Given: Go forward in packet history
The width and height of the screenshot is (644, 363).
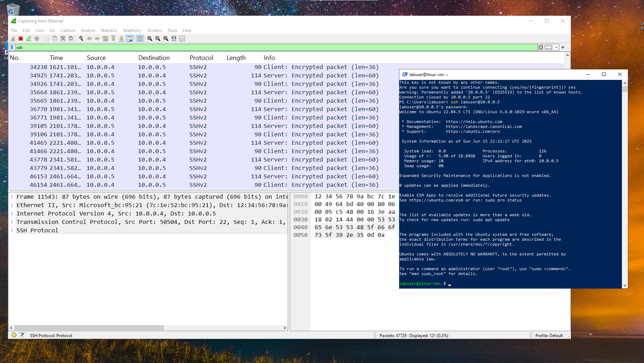Looking at the screenshot, I should coord(97,39).
